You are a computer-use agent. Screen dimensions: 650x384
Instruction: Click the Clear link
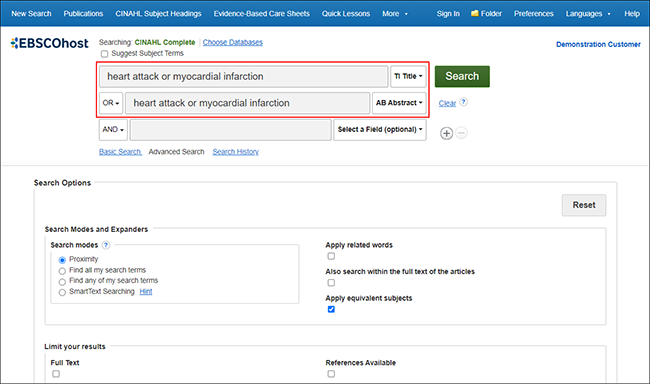pos(447,103)
